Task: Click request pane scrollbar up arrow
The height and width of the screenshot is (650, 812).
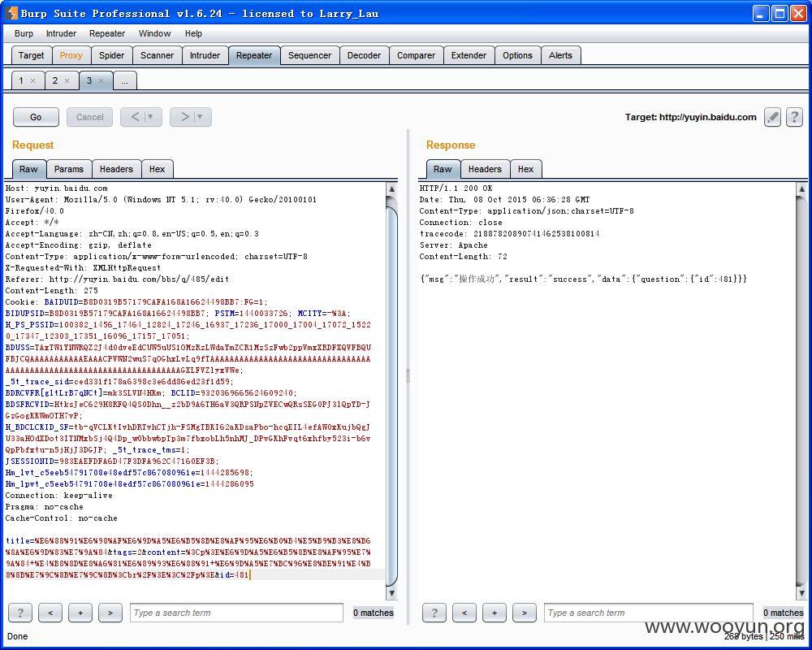Action: tap(392, 188)
